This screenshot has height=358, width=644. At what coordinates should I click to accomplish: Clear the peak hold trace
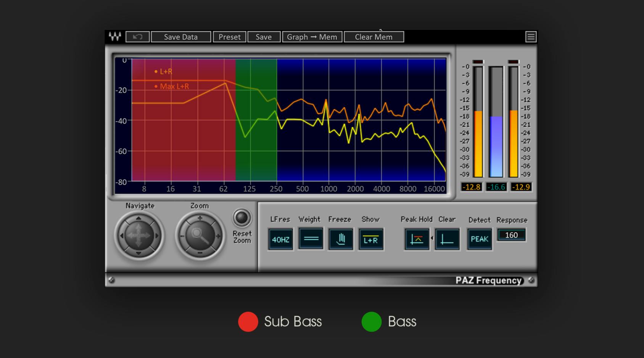coord(447,239)
